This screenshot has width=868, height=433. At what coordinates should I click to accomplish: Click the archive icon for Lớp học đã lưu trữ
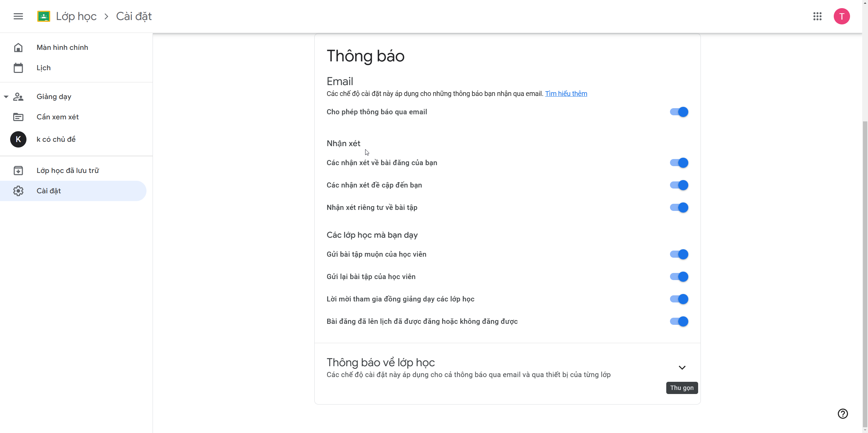click(18, 171)
